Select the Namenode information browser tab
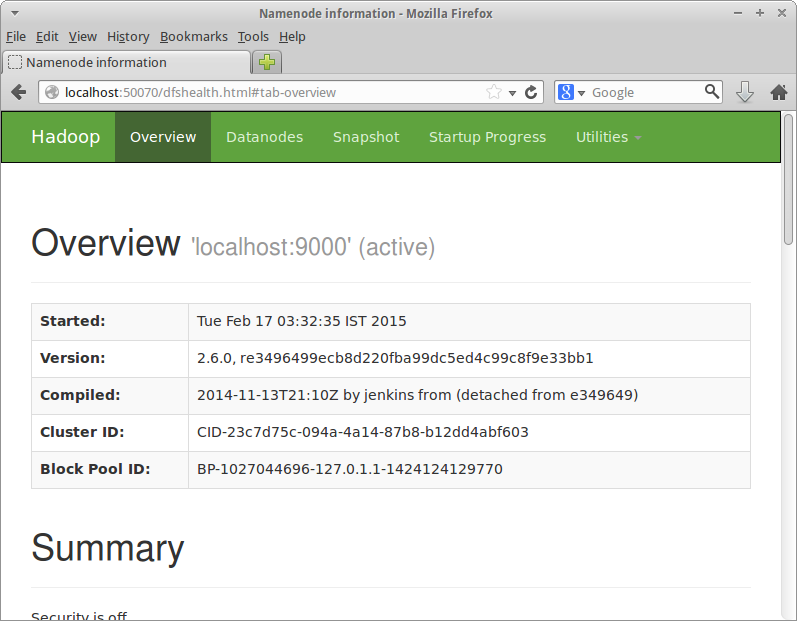 coord(127,63)
